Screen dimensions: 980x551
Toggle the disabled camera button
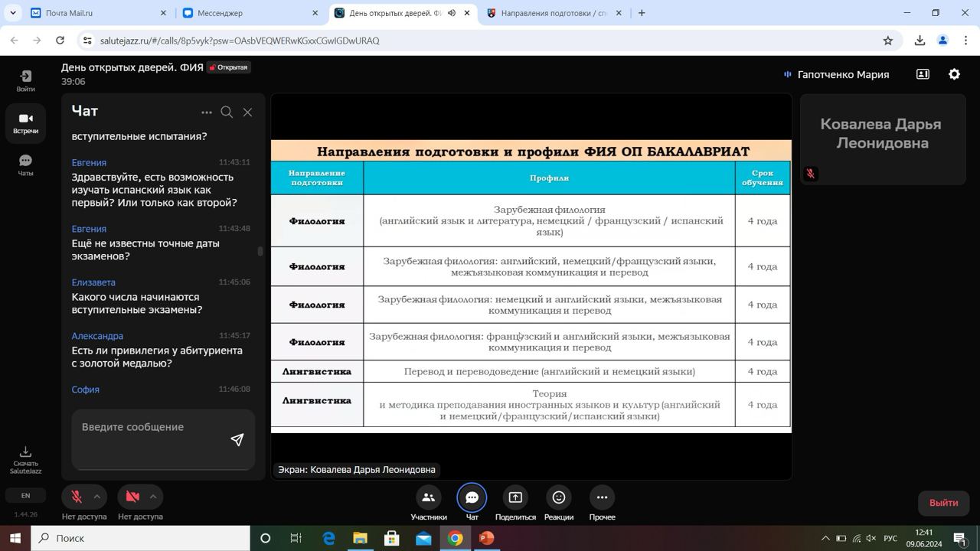[x=132, y=497]
